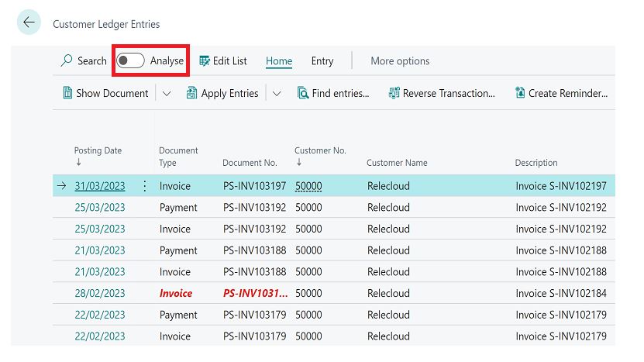Click the Create Reminder icon
The height and width of the screenshot is (362, 644).
(520, 94)
